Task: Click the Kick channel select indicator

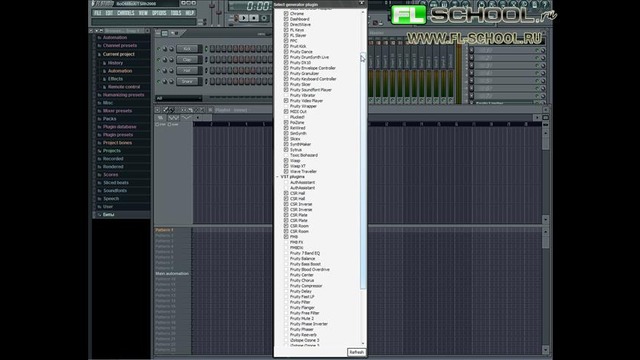Action: [206, 49]
